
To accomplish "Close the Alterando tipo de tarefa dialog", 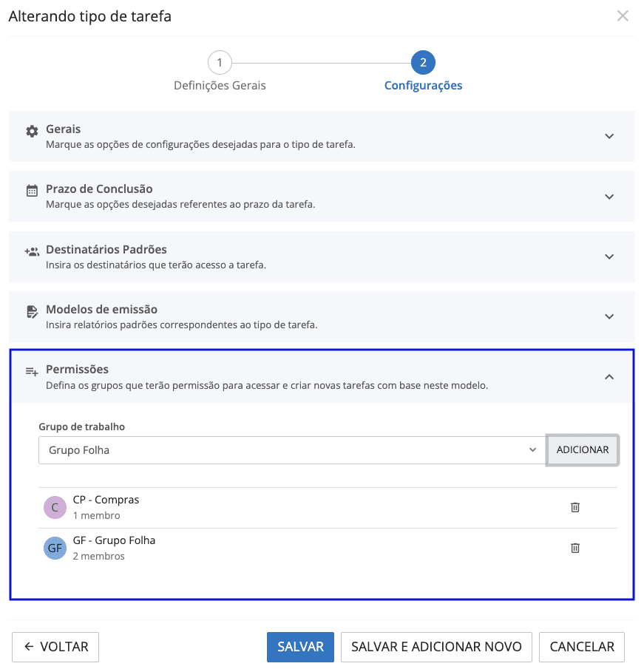I will (x=623, y=16).
